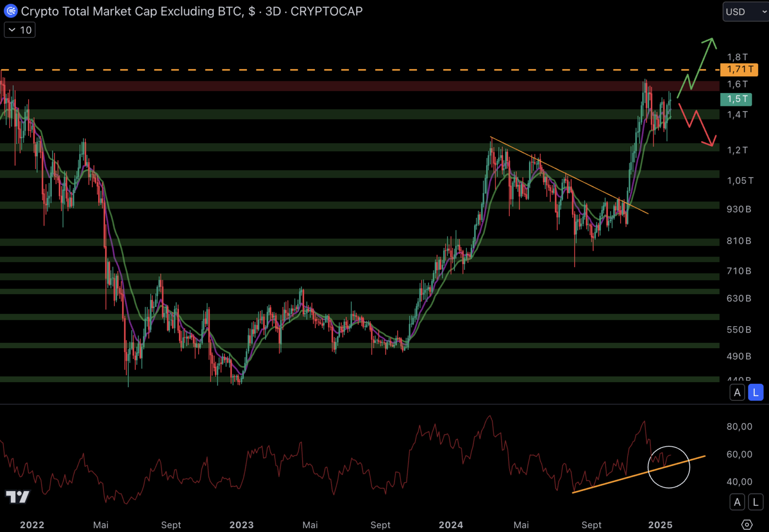Select the dashed orange horizontal line
The width and height of the screenshot is (769, 532).
pyautogui.click(x=345, y=70)
